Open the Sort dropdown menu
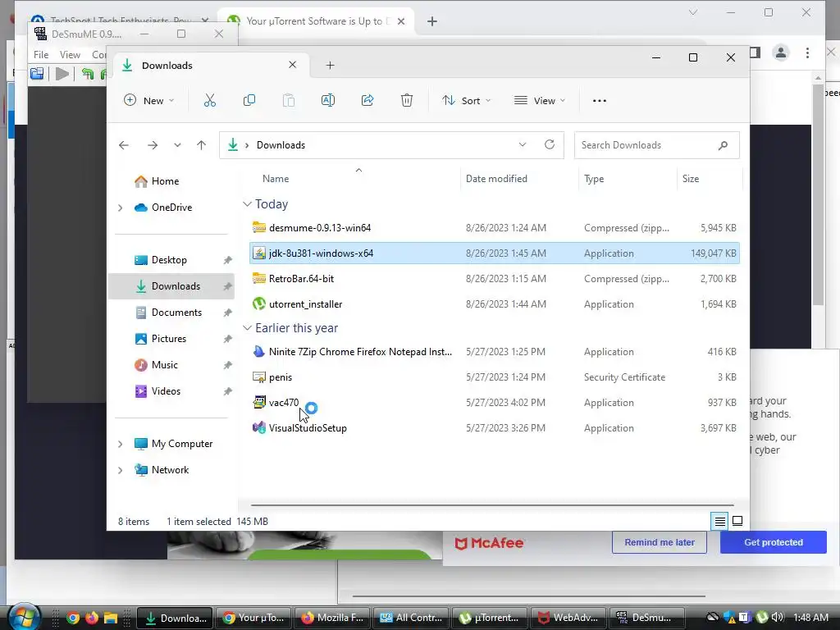840x630 pixels. [x=466, y=100]
